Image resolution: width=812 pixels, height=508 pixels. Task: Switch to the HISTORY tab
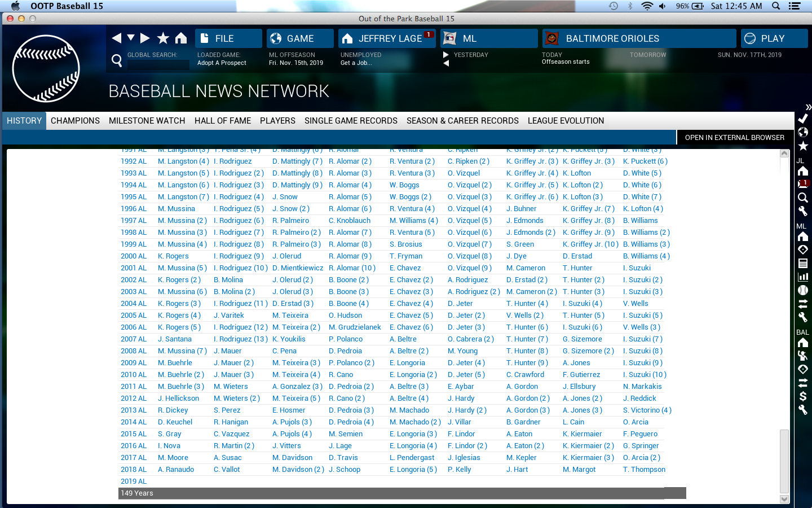tap(24, 121)
